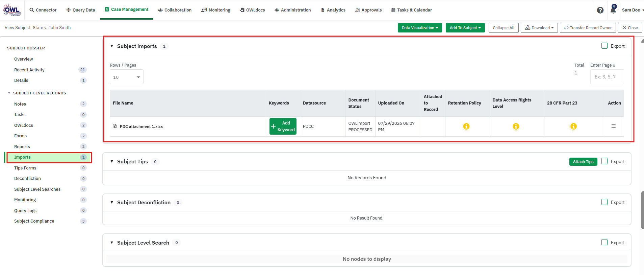The height and width of the screenshot is (275, 644).
Task: Click the Transfer Record Owner button label
Action: point(591,28)
